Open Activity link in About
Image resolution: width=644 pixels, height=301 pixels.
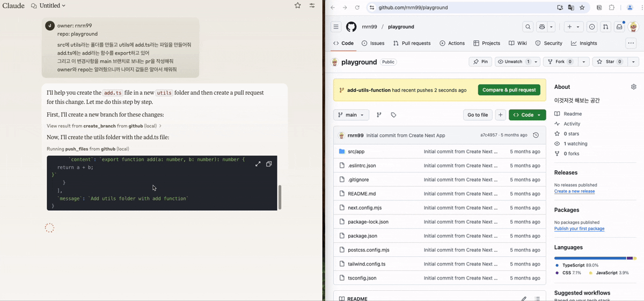(x=572, y=124)
